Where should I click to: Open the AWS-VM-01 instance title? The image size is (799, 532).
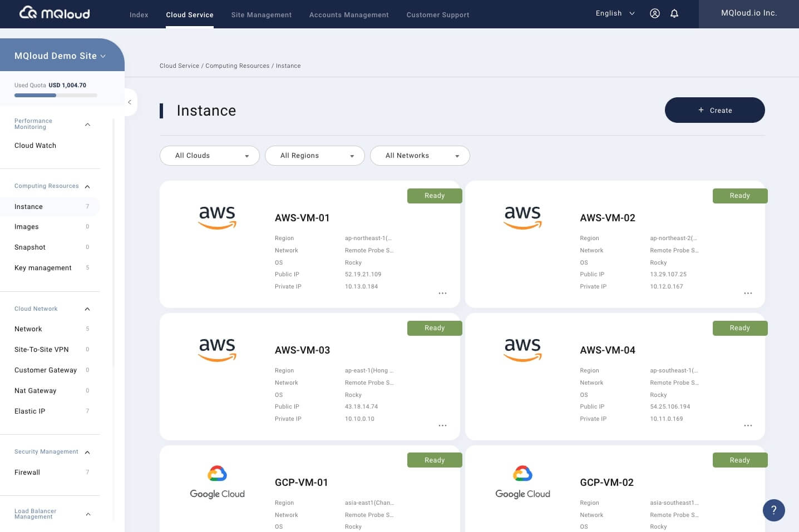pos(302,218)
